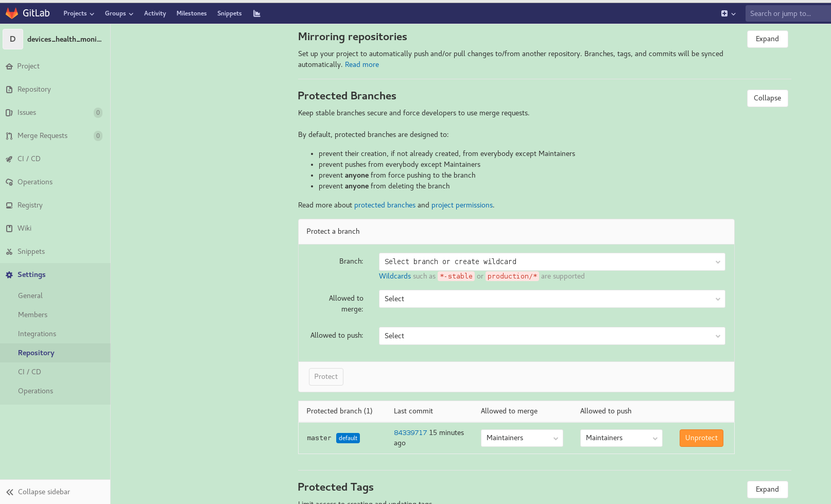Unprotect the master branch

point(701,438)
